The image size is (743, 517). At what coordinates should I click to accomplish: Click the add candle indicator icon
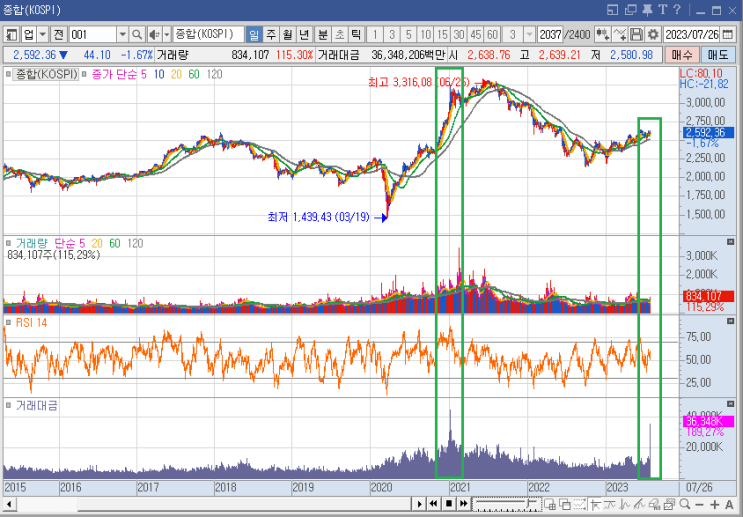pyautogui.click(x=602, y=35)
